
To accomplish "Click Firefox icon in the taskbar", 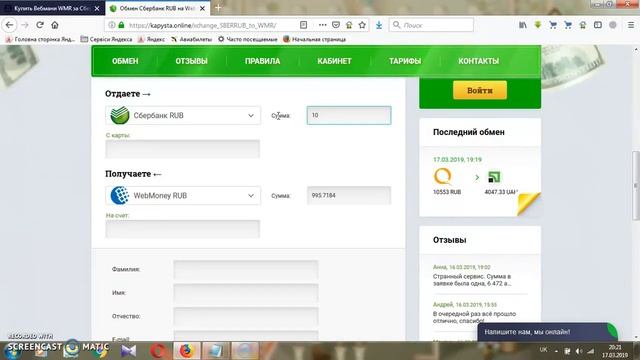I will (186, 351).
